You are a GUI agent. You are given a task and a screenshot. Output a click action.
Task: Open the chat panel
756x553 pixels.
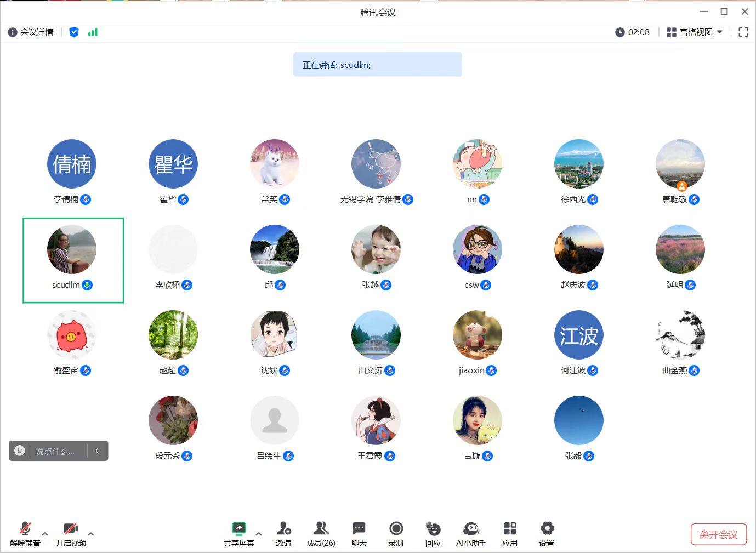(x=359, y=529)
